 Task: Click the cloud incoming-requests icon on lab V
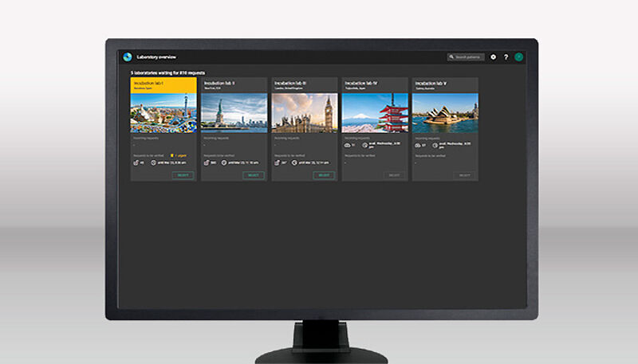[418, 145]
